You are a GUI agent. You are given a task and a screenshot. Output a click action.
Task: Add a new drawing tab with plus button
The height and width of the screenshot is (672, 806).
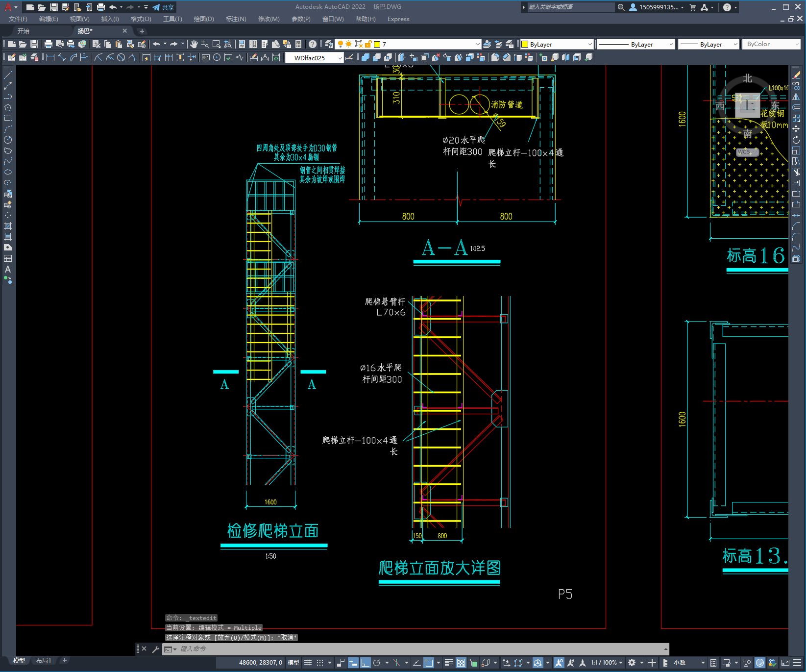point(142,31)
